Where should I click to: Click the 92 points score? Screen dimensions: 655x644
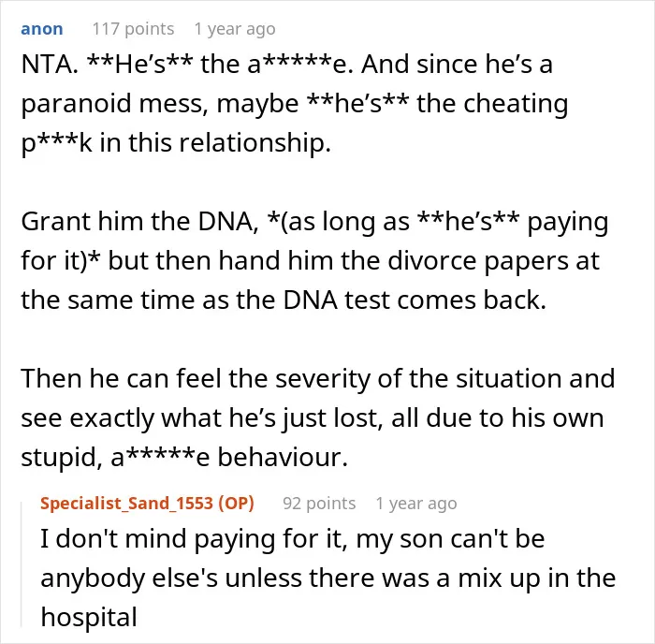click(319, 504)
